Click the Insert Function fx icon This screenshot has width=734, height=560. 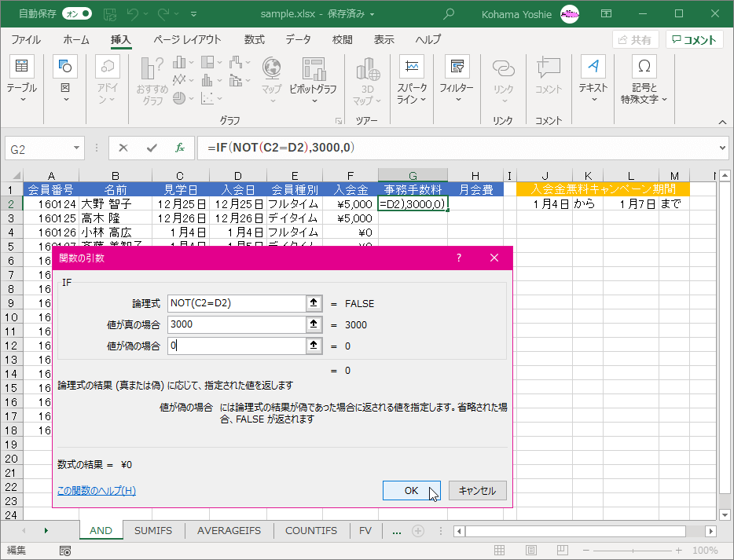180,148
